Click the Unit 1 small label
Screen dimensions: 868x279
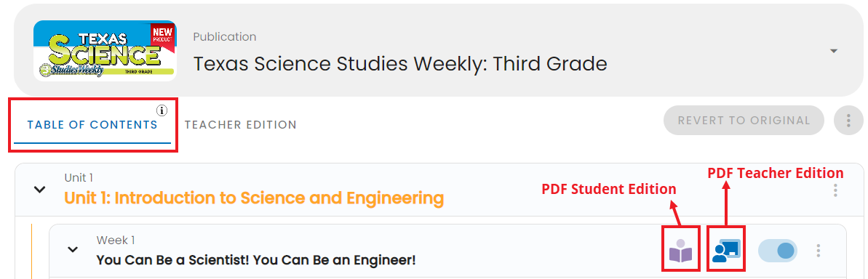[x=79, y=178]
